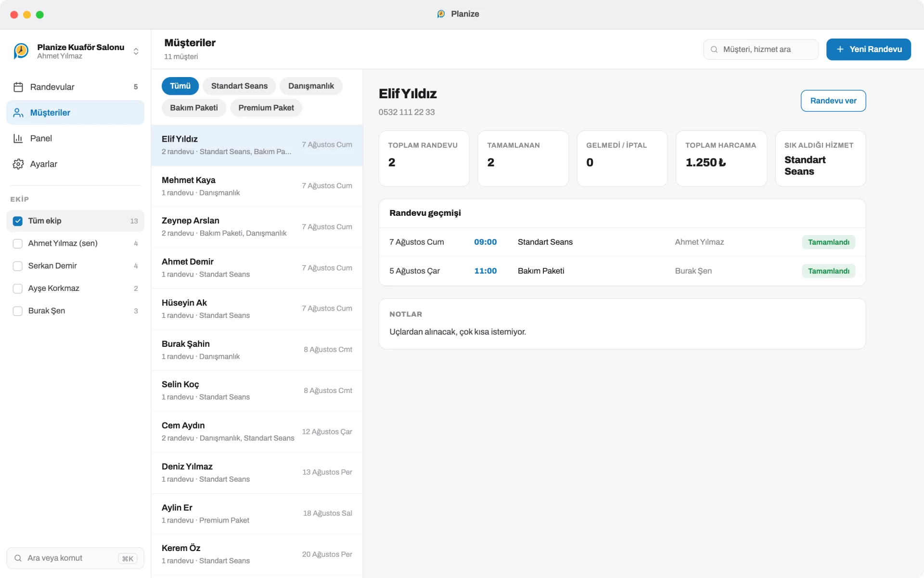Uncheck the Tüm ekip checkbox
This screenshot has width=924, height=578.
click(x=18, y=221)
